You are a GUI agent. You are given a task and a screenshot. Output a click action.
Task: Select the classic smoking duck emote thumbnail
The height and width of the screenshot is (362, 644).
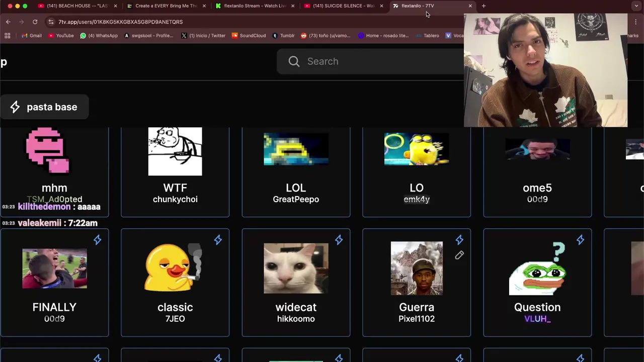pos(174,267)
